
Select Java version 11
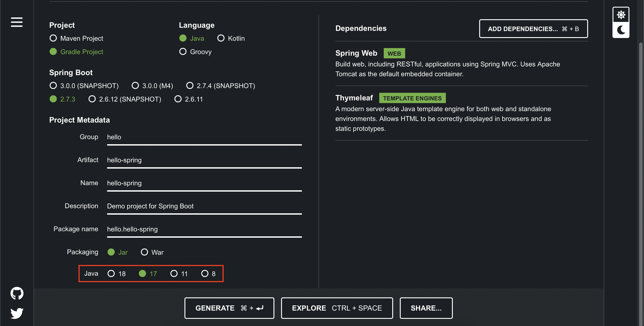174,273
